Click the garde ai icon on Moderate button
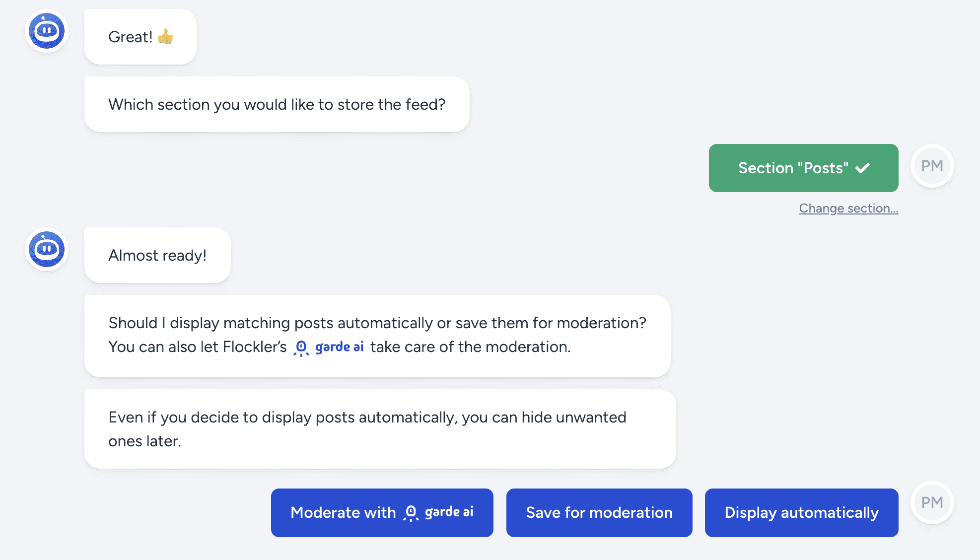 pos(411,513)
